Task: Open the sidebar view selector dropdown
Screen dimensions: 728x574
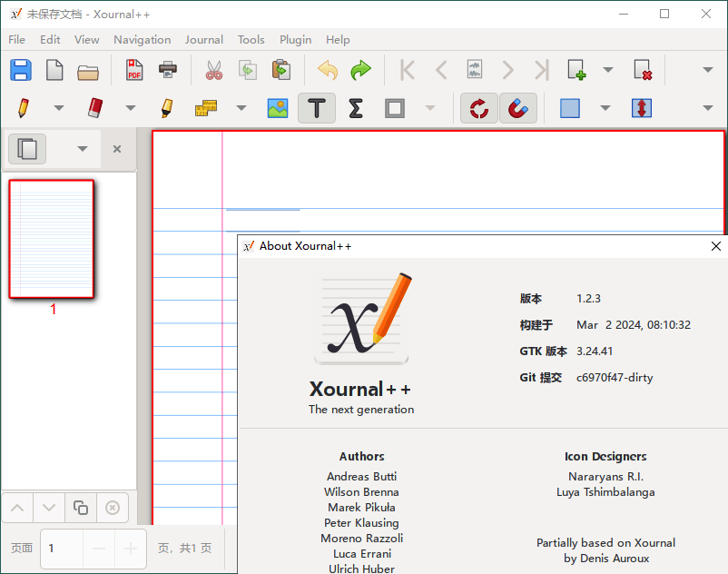Action: pos(83,149)
